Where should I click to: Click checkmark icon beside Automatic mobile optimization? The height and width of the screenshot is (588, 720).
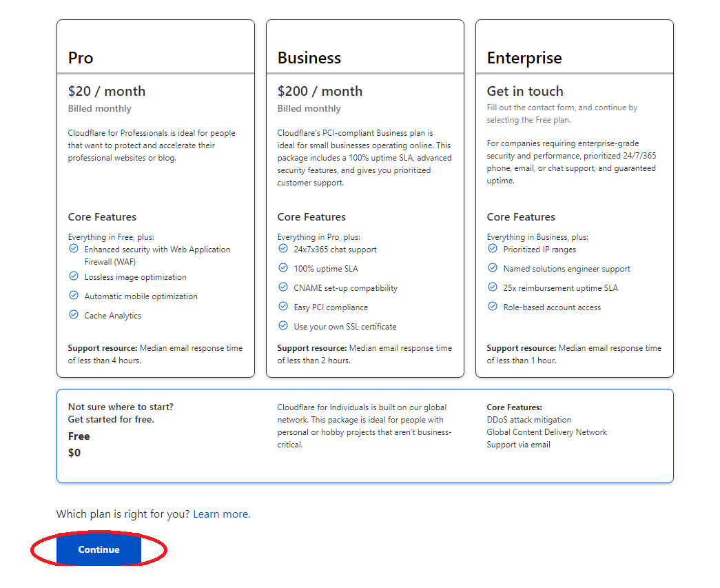coord(74,295)
